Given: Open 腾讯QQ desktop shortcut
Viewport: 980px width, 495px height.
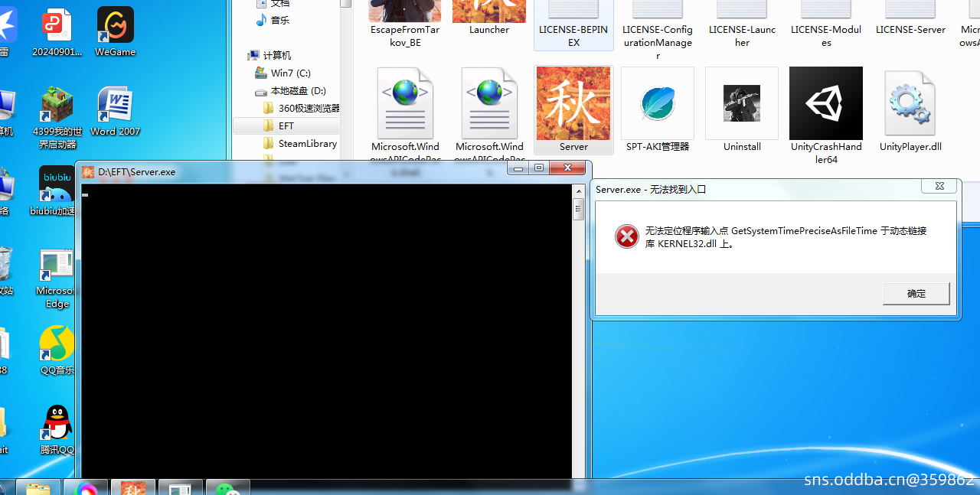Looking at the screenshot, I should click(56, 422).
